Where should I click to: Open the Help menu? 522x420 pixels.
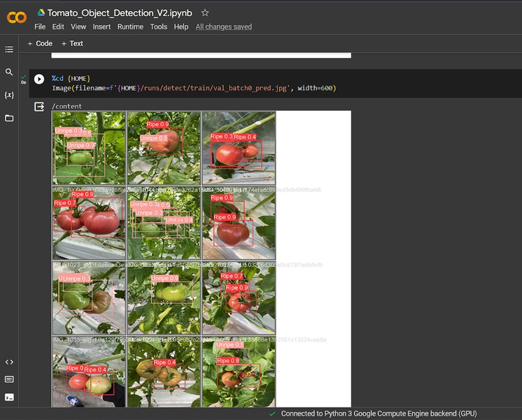[181, 26]
